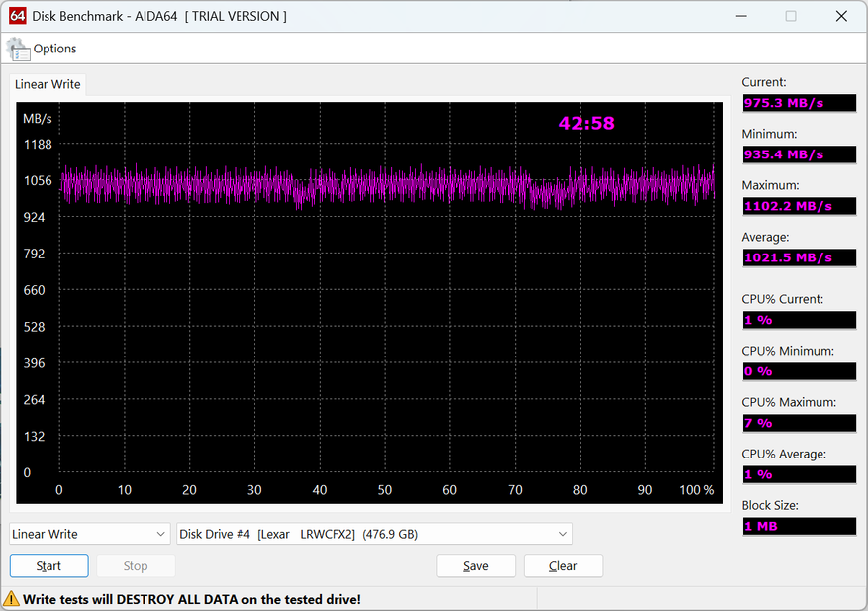Click the AIDA64 logo in the title bar
The image size is (868, 611).
[18, 16]
